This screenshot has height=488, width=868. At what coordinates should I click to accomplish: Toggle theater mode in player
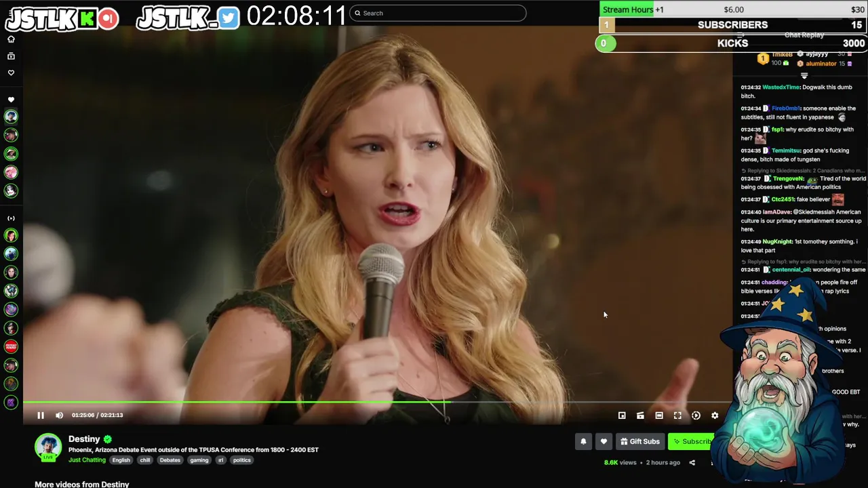(659, 415)
